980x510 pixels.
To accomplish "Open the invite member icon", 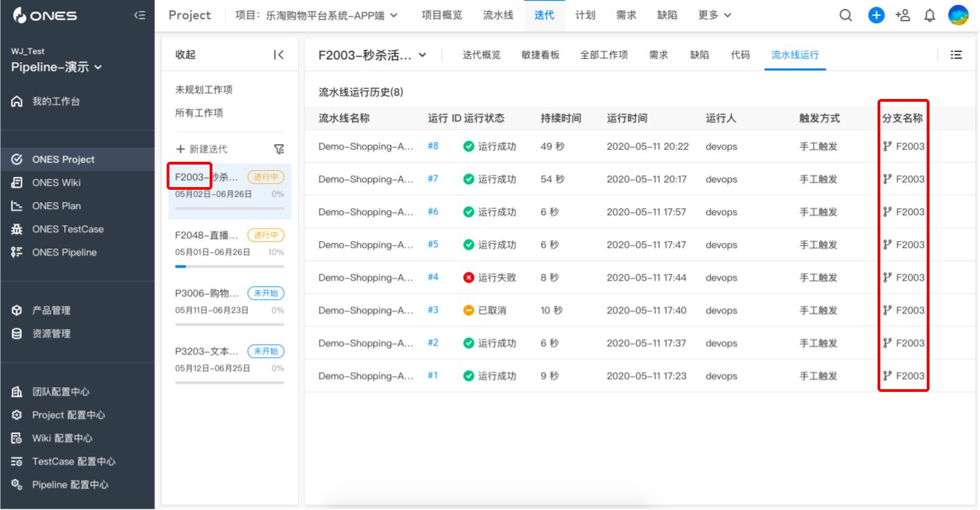I will 903,15.
